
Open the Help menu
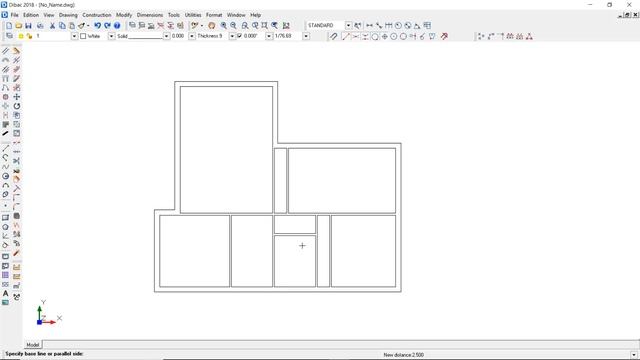(256, 15)
